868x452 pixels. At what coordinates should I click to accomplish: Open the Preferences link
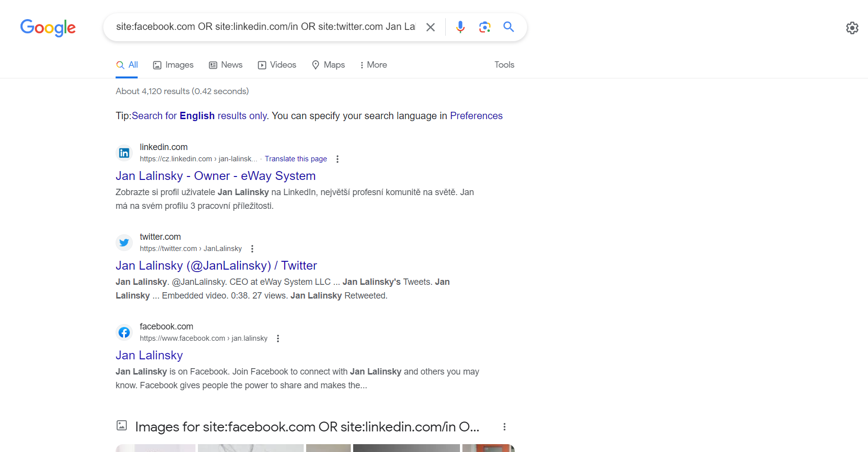point(476,116)
